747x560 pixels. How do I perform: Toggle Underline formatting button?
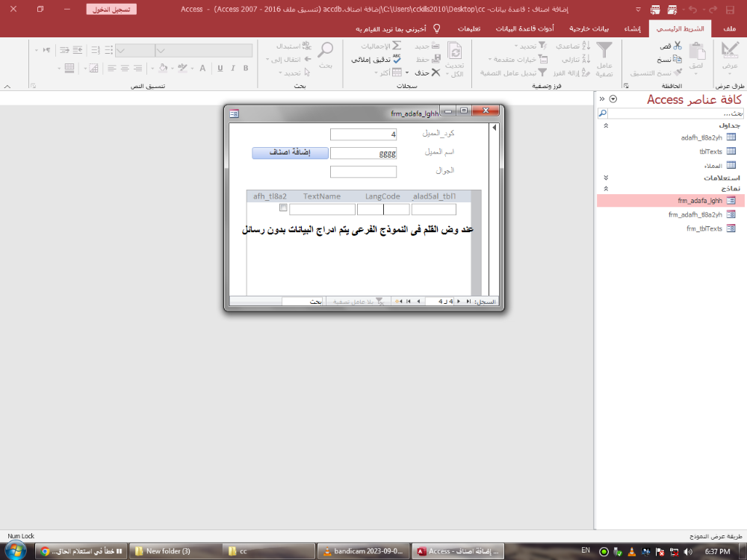point(220,68)
